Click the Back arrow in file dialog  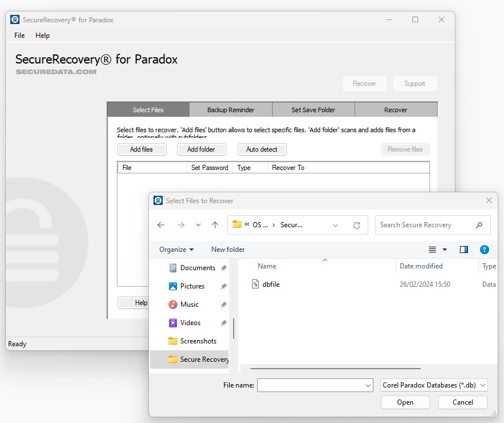[x=161, y=225]
